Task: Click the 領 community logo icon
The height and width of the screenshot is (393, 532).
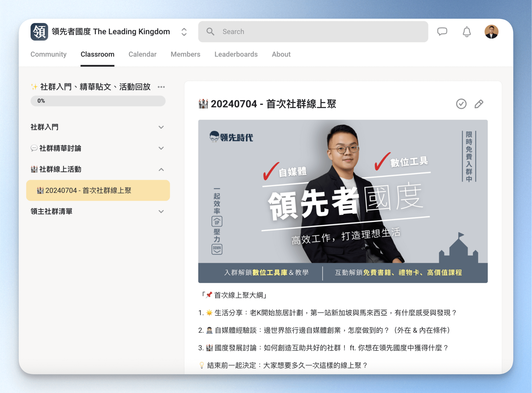Action: 39,32
